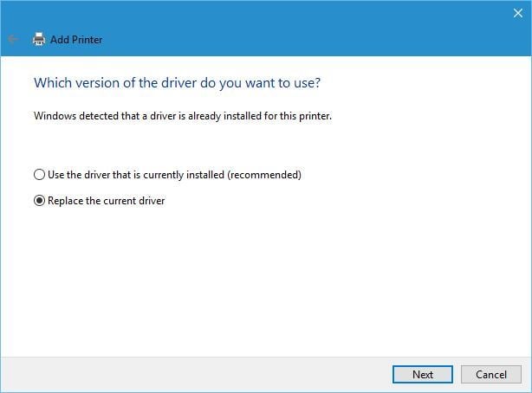This screenshot has width=532, height=393.
Task: Click the printer icon beside Add Printer
Action: 39,39
